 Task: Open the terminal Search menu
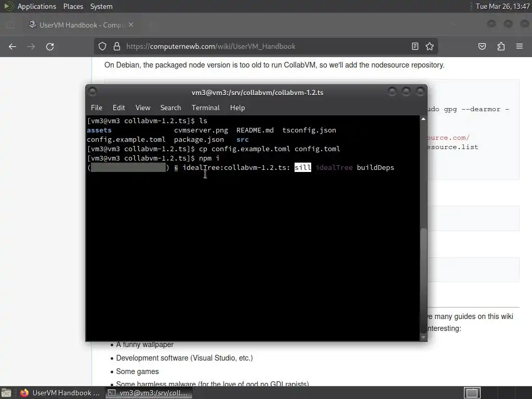click(x=170, y=108)
